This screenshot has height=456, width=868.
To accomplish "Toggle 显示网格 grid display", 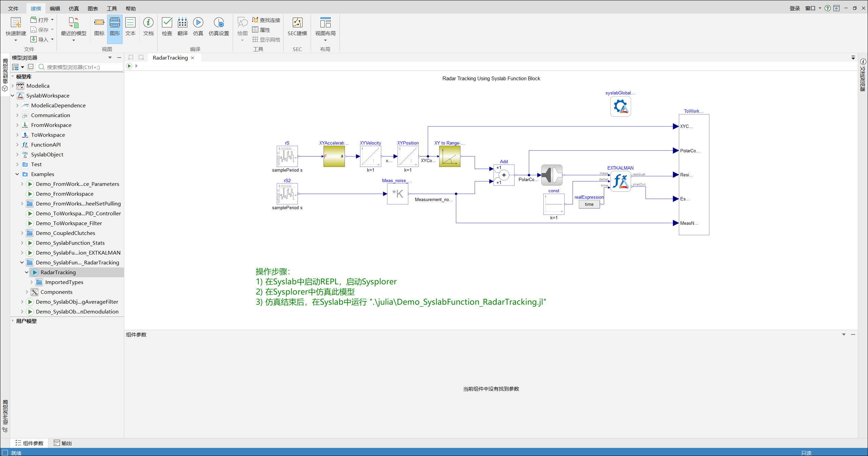I will click(266, 40).
